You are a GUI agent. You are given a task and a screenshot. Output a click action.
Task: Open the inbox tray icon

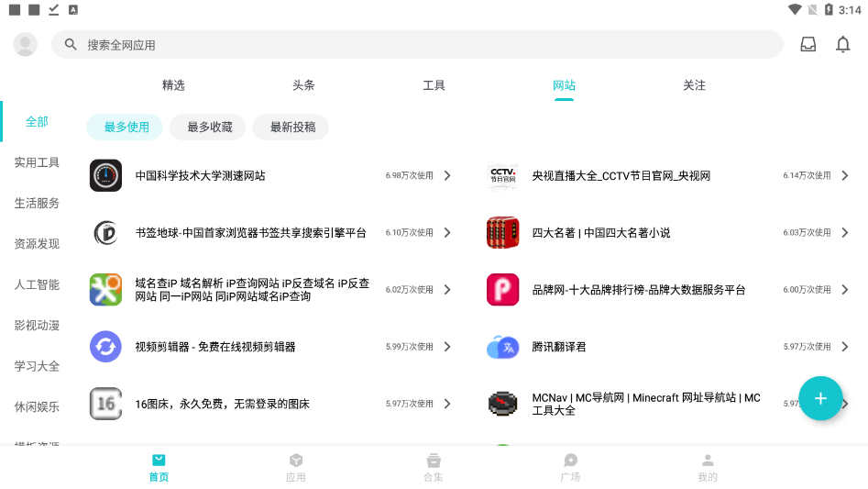[808, 44]
